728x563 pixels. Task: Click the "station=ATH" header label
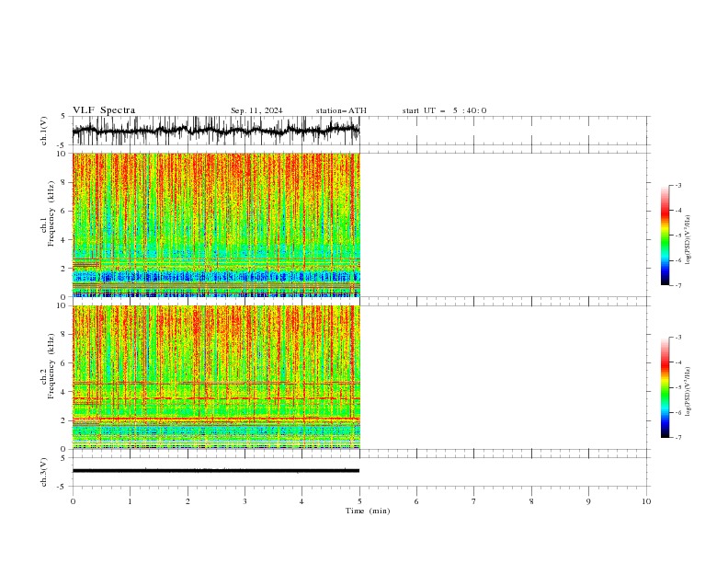pyautogui.click(x=341, y=110)
